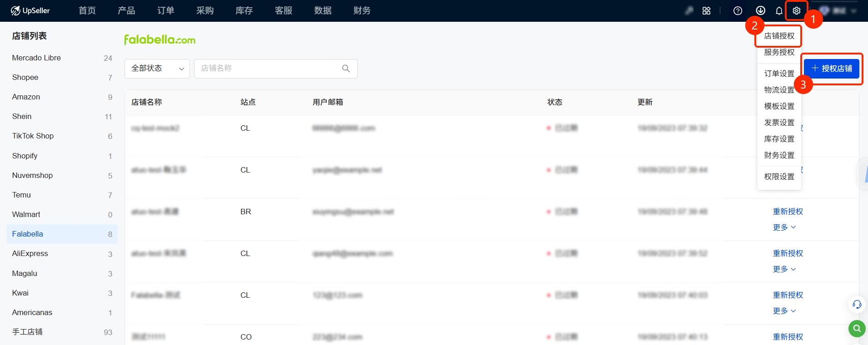Viewport: 868px width, 345px height.
Task: Click the 店铺名称 column header
Action: pos(146,102)
